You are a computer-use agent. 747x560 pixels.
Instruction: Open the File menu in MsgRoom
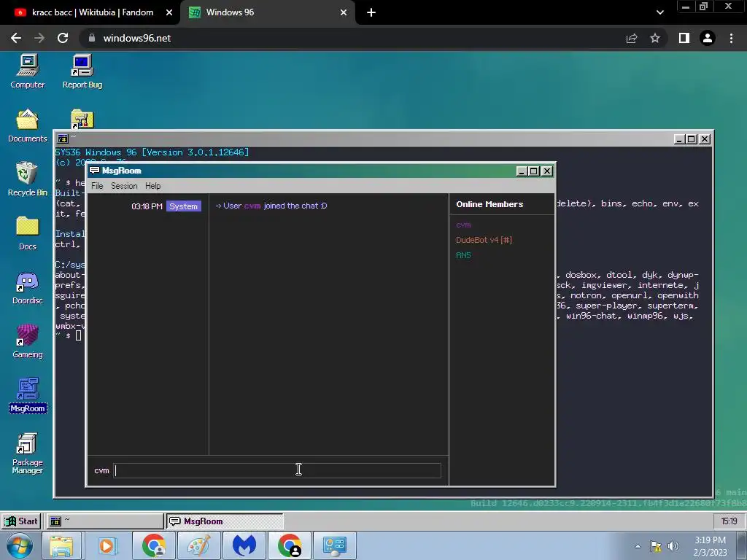point(97,186)
